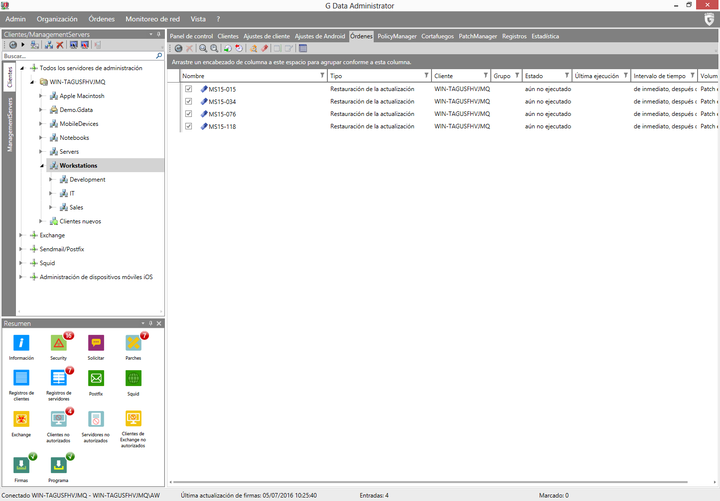The width and height of the screenshot is (720, 501).
Task: Select the Sales group in the tree
Action: tap(76, 208)
